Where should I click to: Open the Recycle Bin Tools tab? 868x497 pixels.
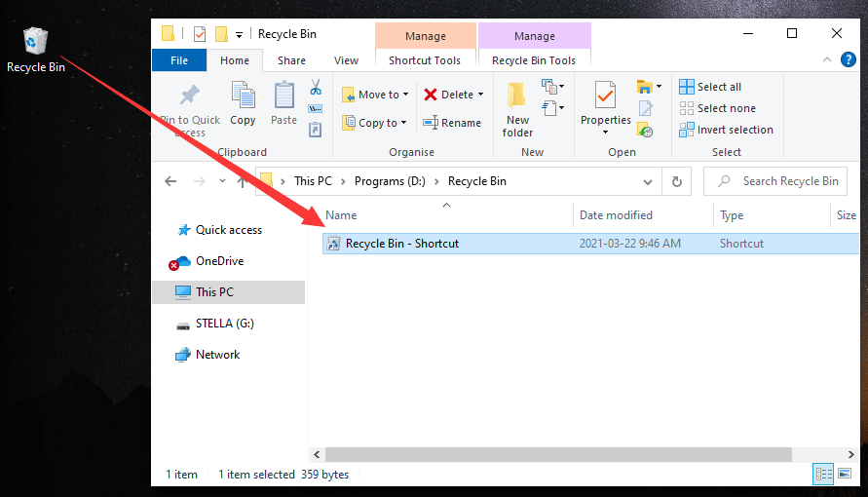click(x=534, y=60)
